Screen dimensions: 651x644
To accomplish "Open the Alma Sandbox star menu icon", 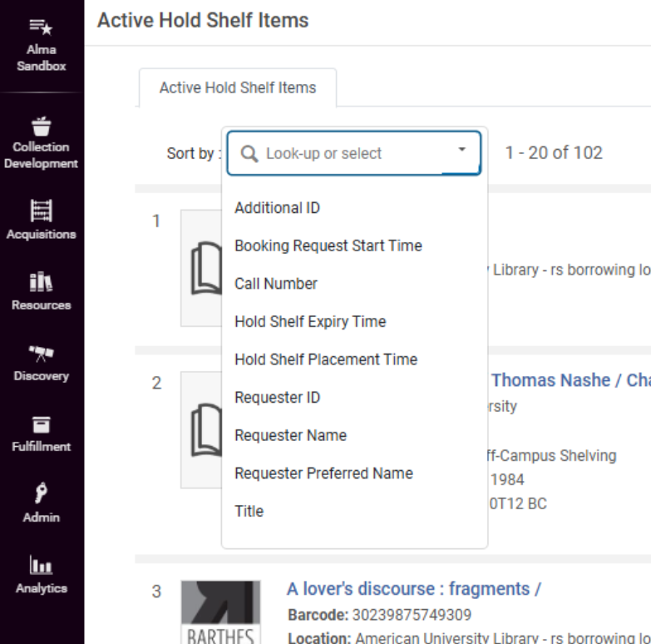I will pyautogui.click(x=41, y=27).
